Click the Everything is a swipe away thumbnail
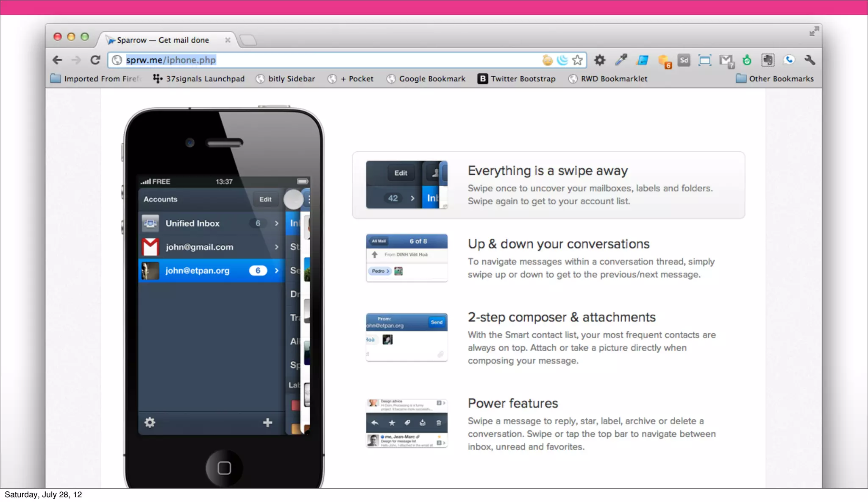This screenshot has height=502, width=868. (x=406, y=184)
